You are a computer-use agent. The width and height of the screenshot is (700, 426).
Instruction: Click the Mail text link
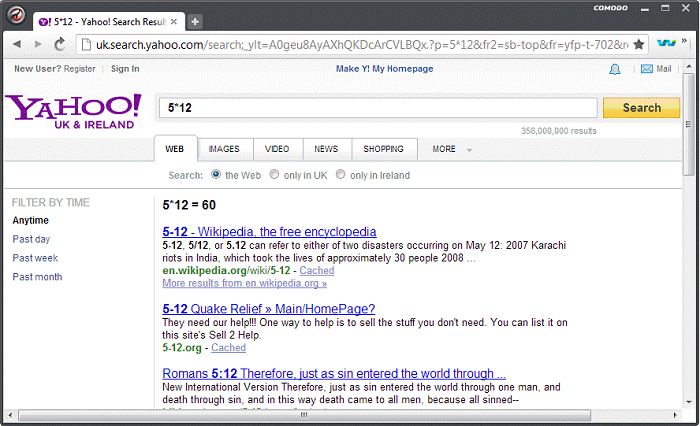(663, 69)
